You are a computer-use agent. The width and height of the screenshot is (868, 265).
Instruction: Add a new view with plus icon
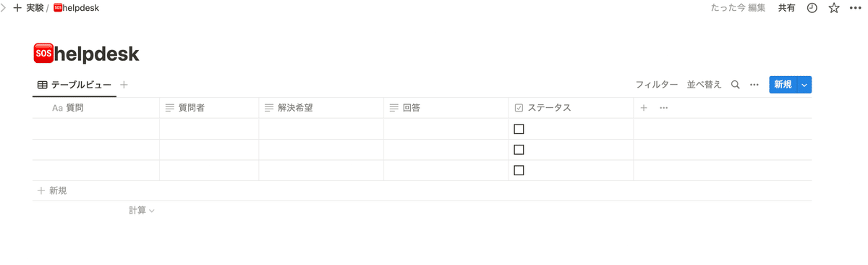[124, 85]
